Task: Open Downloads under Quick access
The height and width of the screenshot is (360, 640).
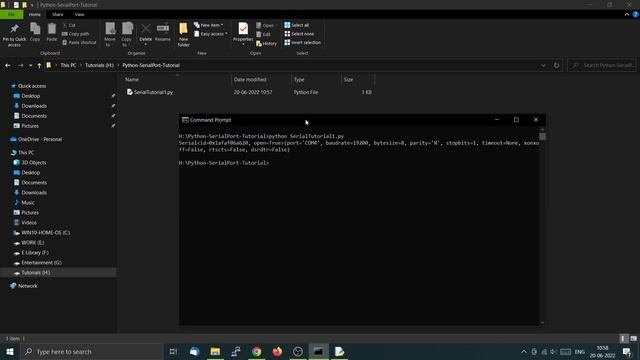Action: pos(34,106)
